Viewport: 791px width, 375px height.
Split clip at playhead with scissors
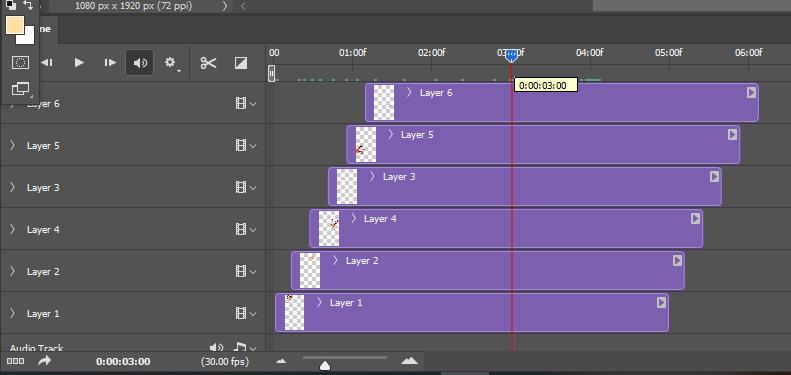tap(208, 63)
